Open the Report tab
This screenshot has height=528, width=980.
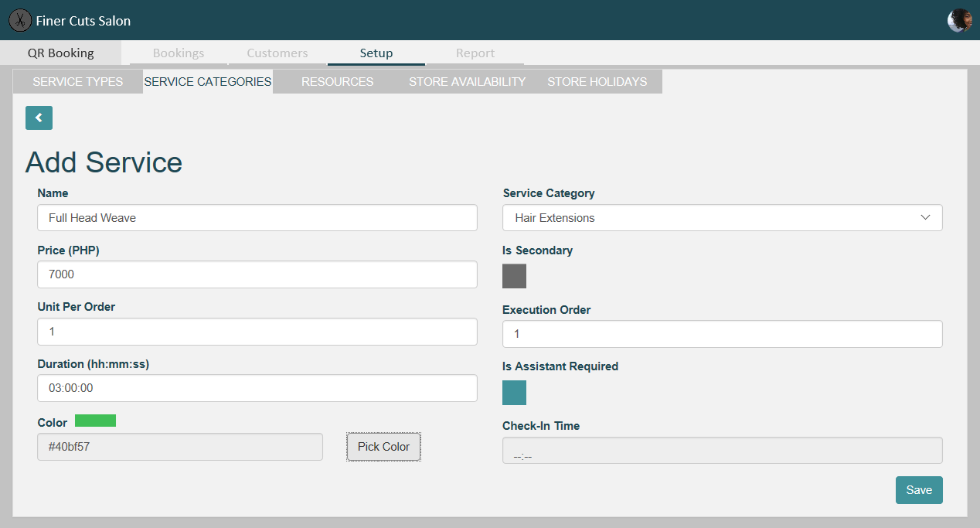pyautogui.click(x=475, y=53)
